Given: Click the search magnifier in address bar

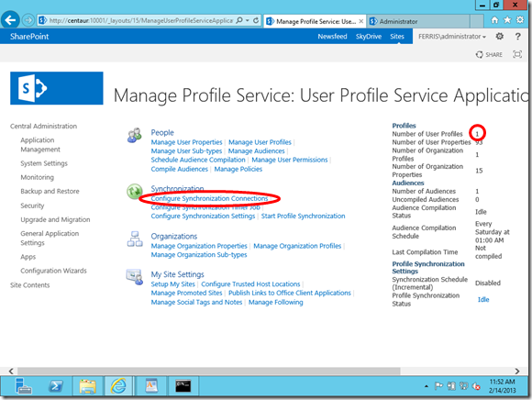Looking at the screenshot, I should (239, 20).
